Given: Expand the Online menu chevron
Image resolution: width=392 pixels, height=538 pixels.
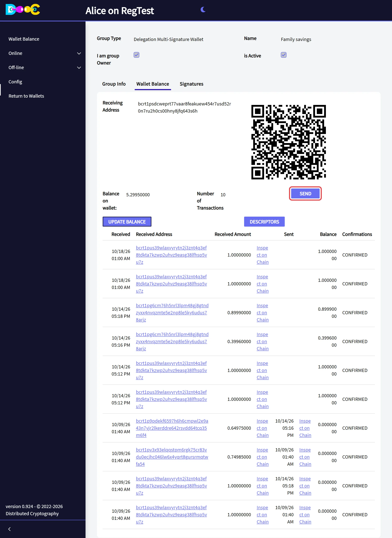Looking at the screenshot, I should (x=79, y=53).
